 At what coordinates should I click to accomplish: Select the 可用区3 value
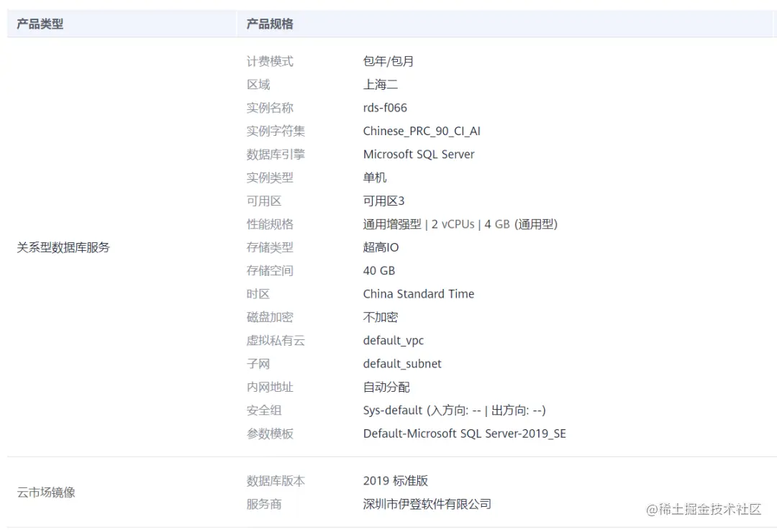click(383, 201)
